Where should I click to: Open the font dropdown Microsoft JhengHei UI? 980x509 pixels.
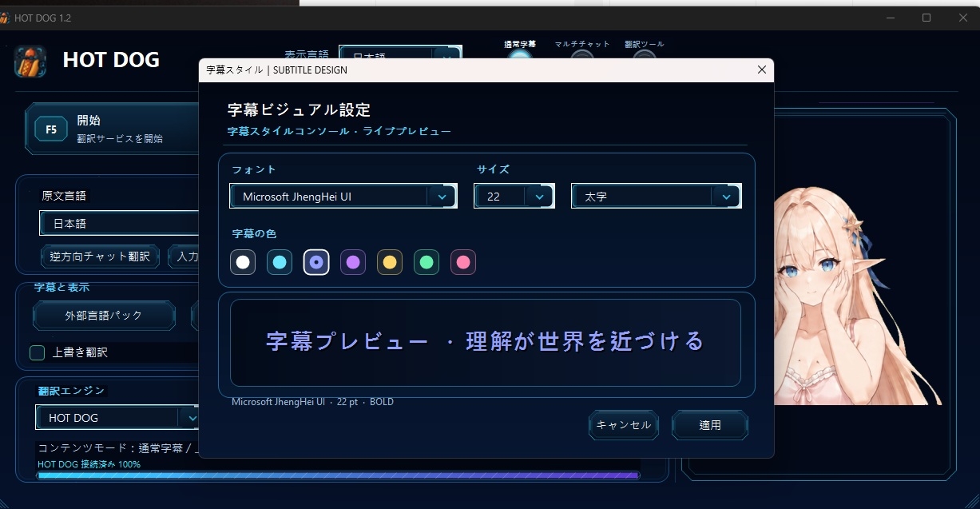pyautogui.click(x=343, y=197)
